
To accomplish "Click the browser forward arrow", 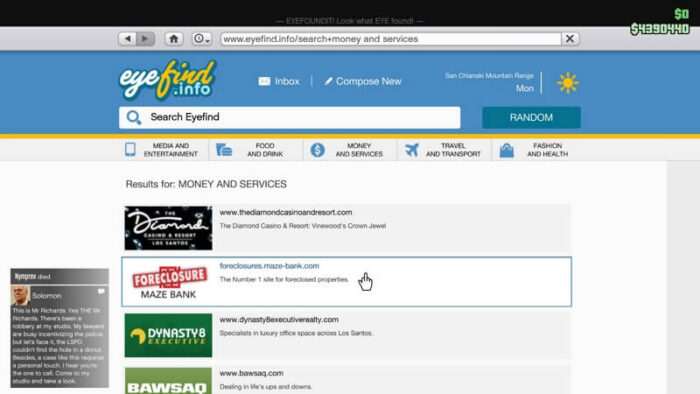I will [146, 39].
